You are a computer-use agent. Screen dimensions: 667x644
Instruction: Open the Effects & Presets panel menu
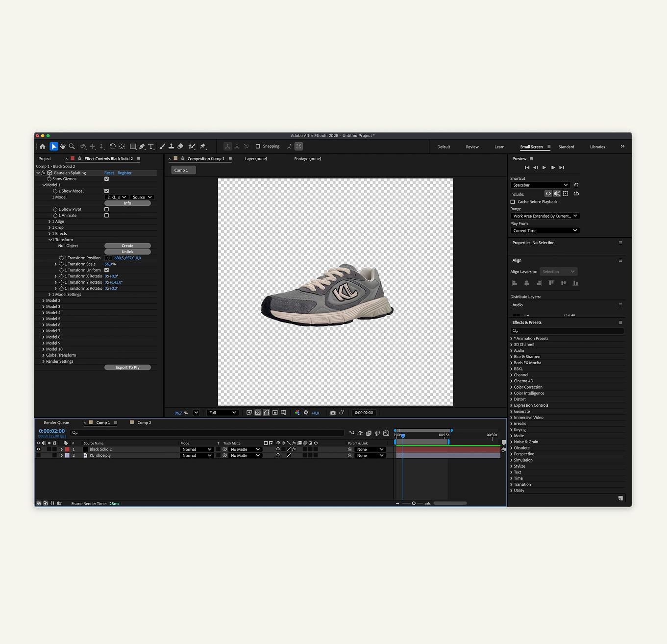(x=620, y=322)
